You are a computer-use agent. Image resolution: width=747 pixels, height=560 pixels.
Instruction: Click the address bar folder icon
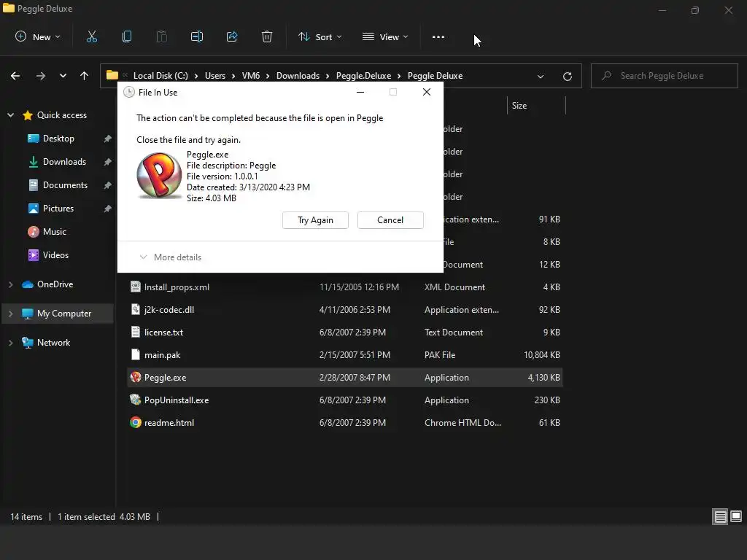tap(112, 75)
